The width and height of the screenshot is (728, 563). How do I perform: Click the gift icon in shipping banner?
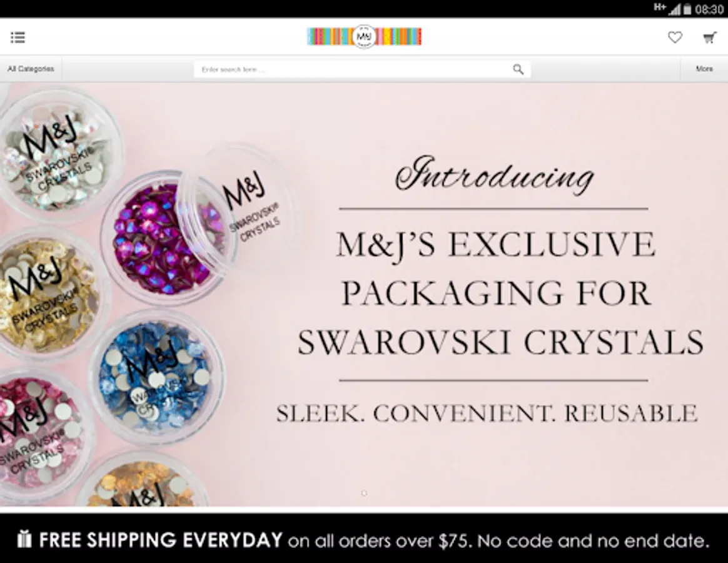pyautogui.click(x=24, y=539)
